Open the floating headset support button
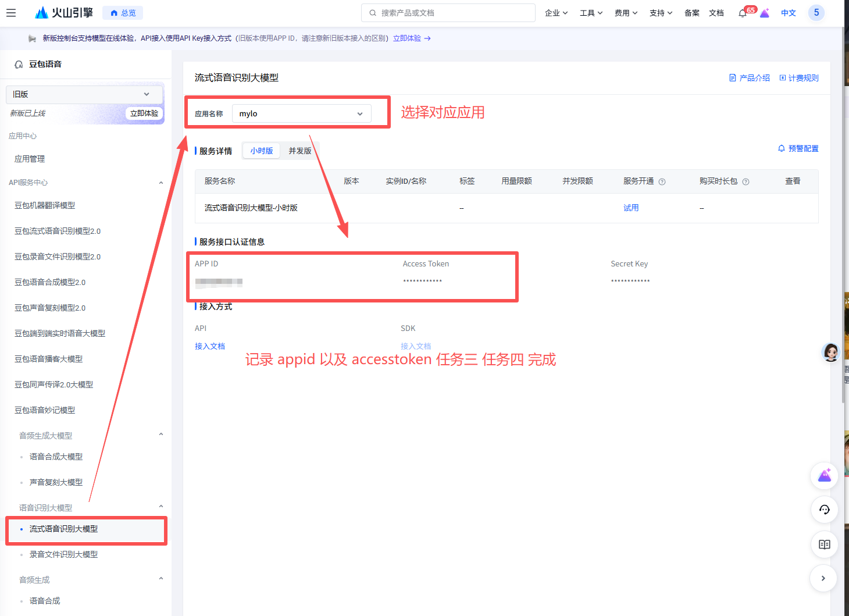This screenshot has height=616, width=849. point(825,510)
